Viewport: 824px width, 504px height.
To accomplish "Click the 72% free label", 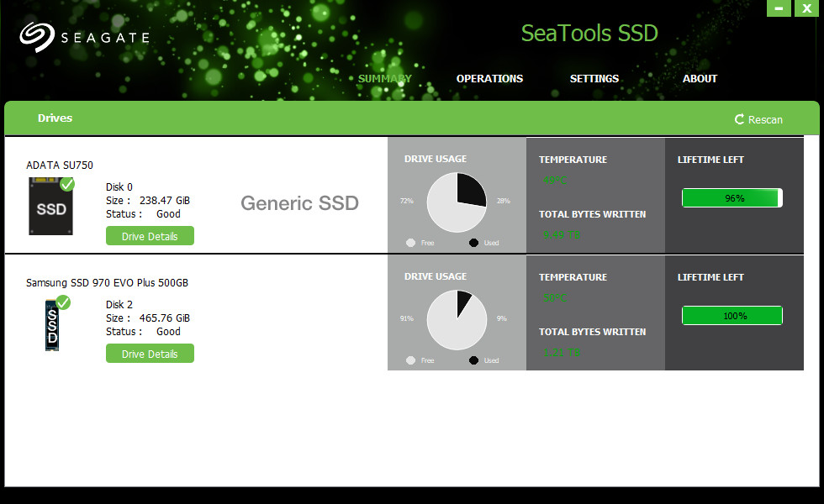I will pos(407,201).
